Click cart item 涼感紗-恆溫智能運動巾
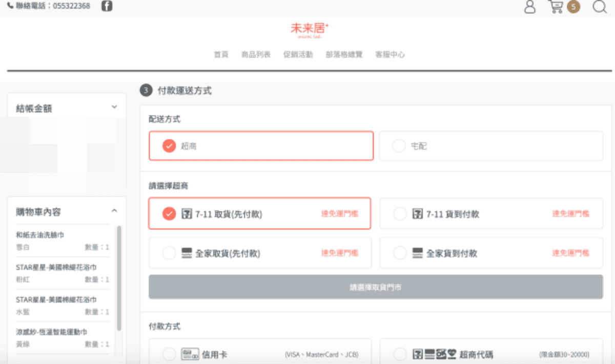Viewport: 615px width, 364px height. [51, 332]
